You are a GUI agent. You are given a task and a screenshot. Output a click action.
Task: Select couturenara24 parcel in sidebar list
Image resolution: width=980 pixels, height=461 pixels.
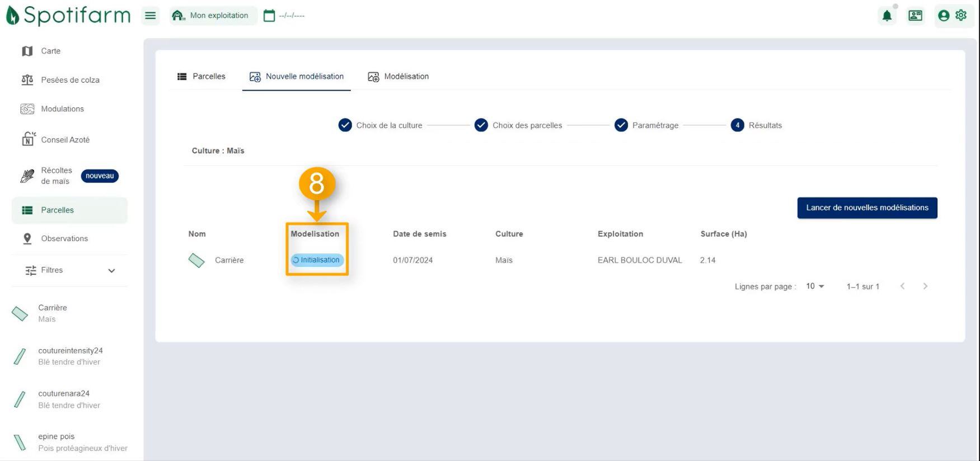coord(64,399)
